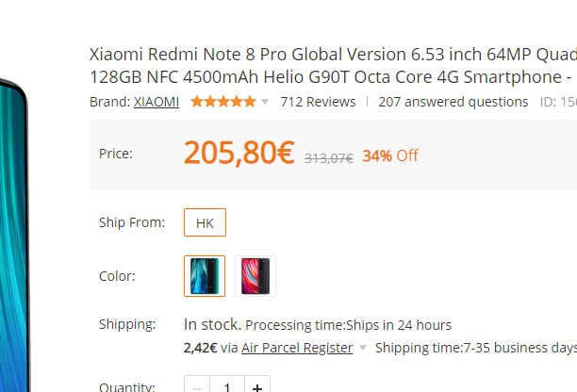Open the XIAOMI brand link

[x=157, y=102]
